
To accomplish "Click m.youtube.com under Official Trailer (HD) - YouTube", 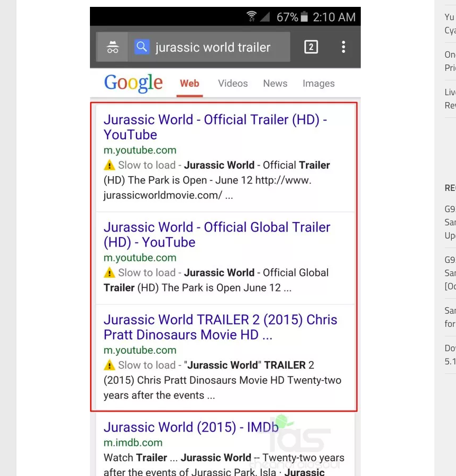I will [140, 150].
